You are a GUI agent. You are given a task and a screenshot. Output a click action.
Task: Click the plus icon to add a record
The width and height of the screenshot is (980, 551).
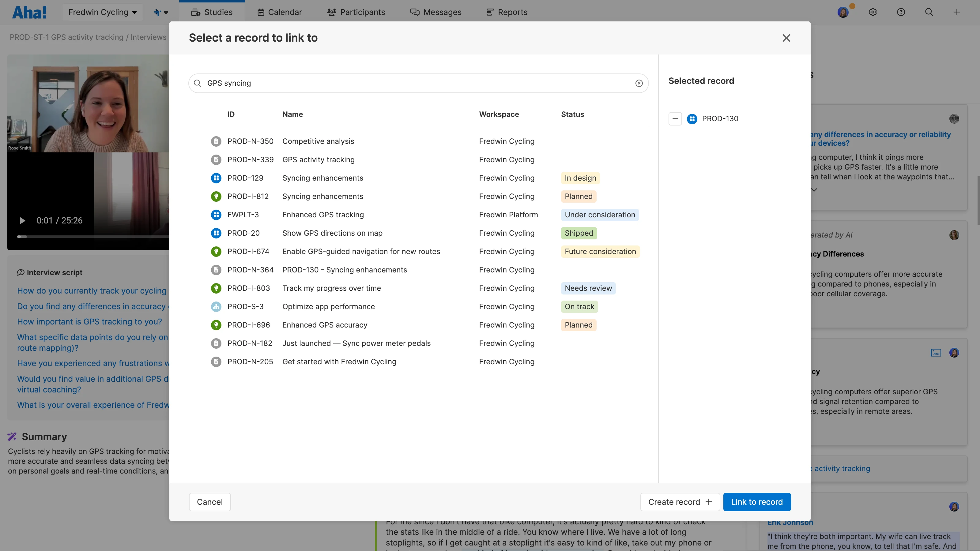click(957, 12)
